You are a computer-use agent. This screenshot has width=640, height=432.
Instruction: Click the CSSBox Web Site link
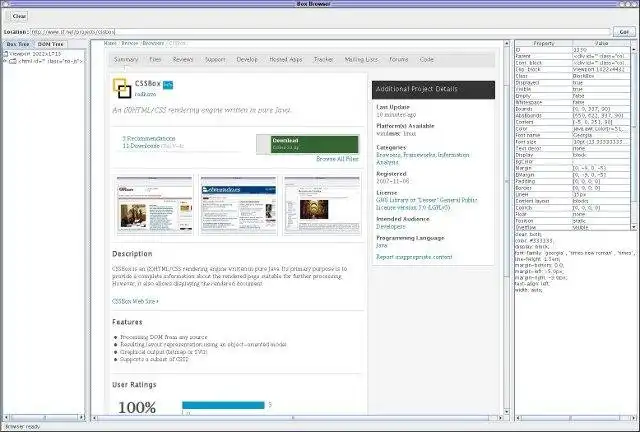point(135,301)
